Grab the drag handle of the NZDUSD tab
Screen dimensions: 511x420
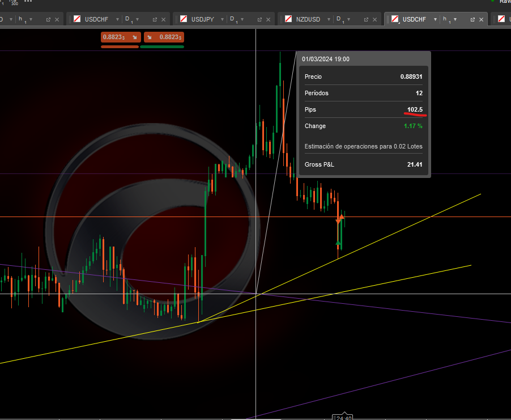click(281, 20)
